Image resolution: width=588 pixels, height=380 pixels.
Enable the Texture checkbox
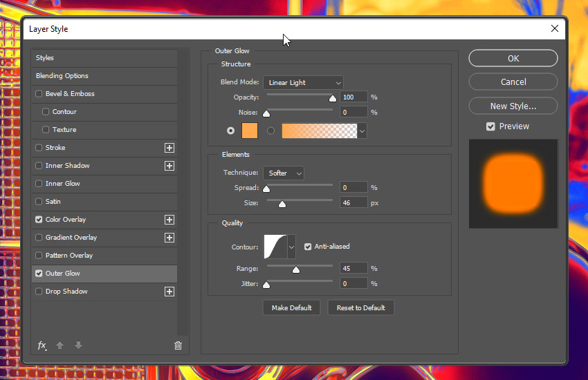pyautogui.click(x=46, y=129)
